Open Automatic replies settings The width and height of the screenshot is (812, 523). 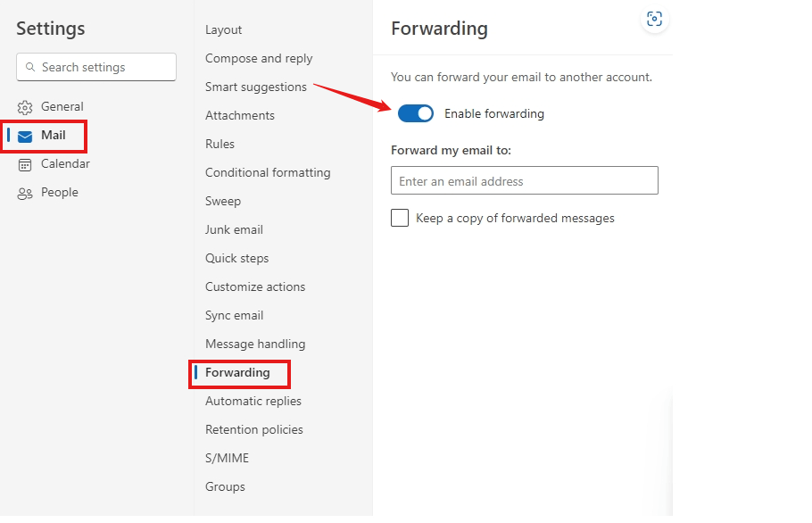[x=253, y=401]
